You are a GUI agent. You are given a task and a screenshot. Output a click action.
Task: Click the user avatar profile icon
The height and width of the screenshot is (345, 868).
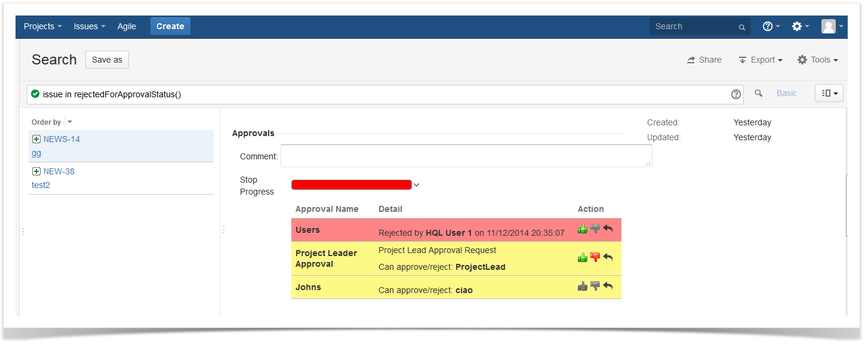pos(828,26)
